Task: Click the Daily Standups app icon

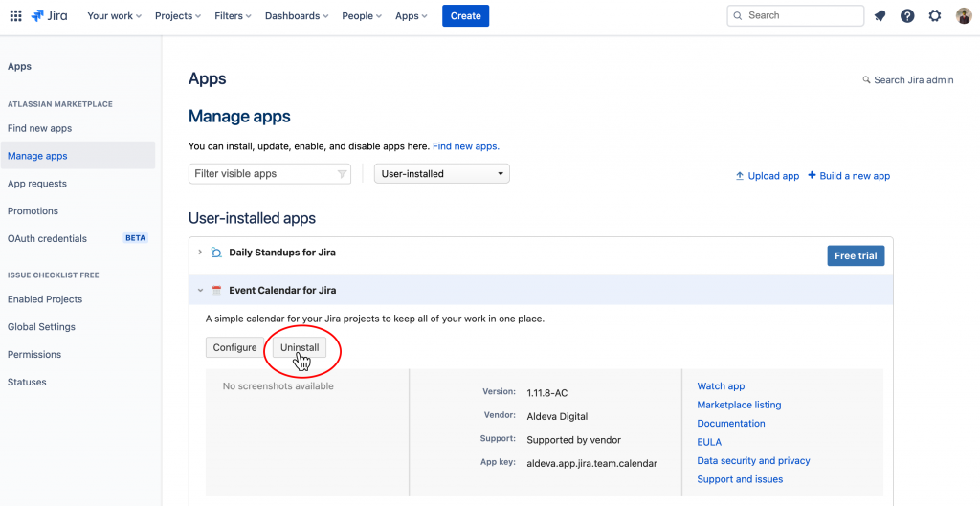Action: pos(216,253)
